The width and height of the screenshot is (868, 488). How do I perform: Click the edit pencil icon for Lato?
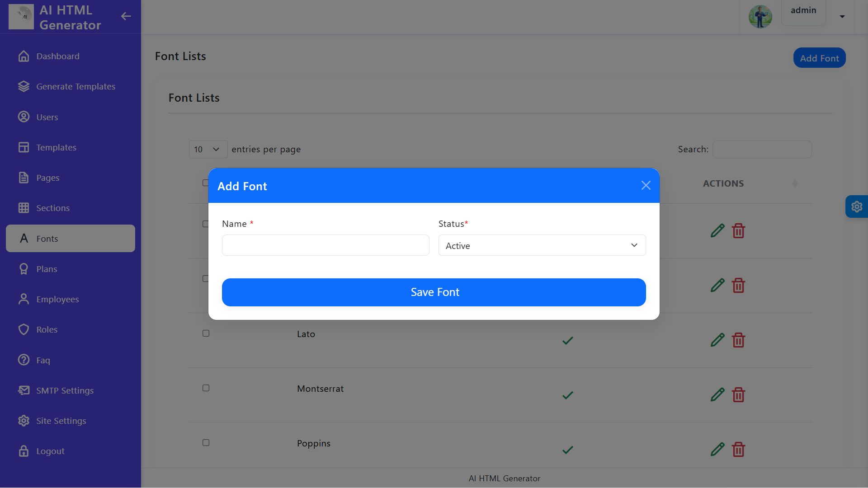(x=717, y=340)
